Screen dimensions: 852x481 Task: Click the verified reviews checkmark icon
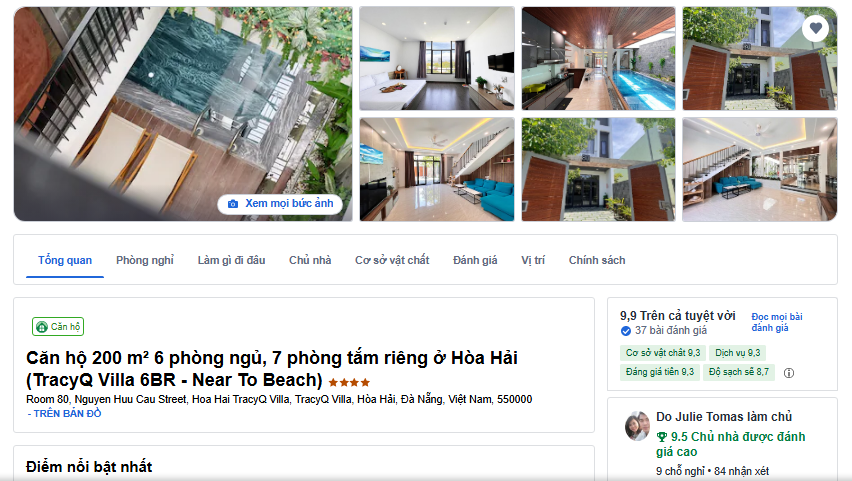625,331
